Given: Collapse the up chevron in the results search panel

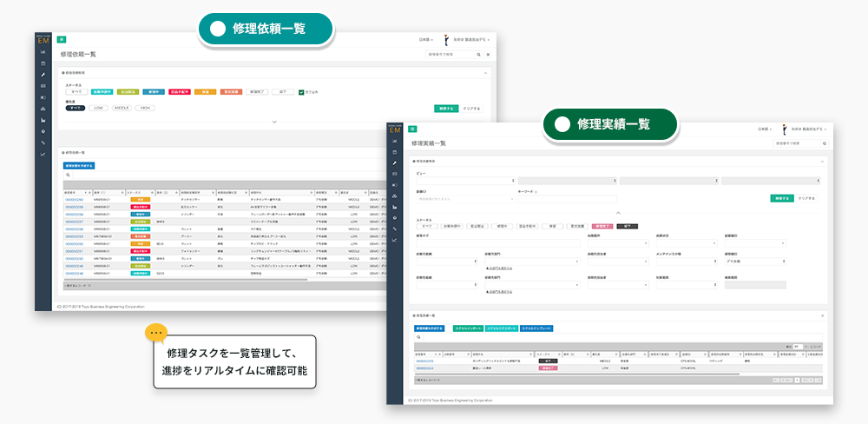Looking at the screenshot, I should 618,212.
